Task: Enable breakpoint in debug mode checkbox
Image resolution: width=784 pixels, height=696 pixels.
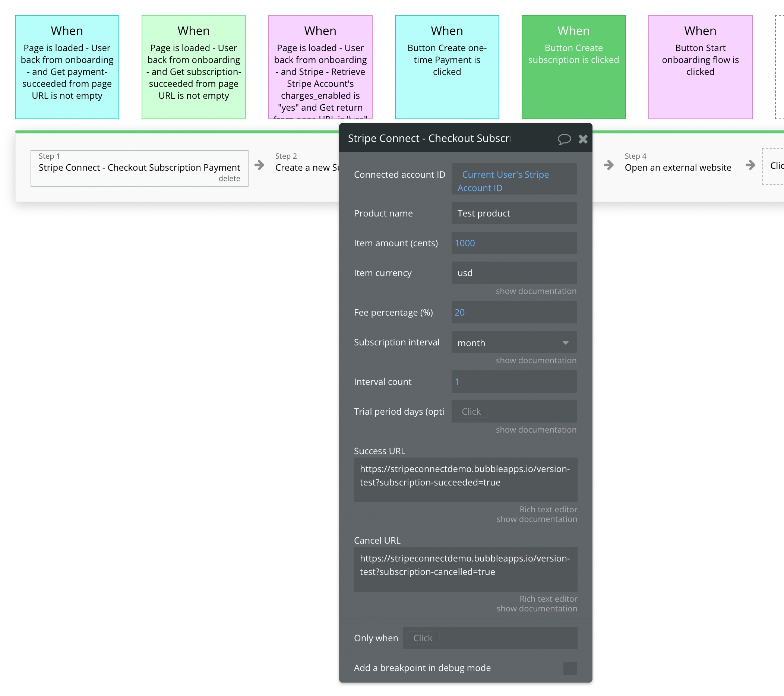Action: pyautogui.click(x=570, y=668)
